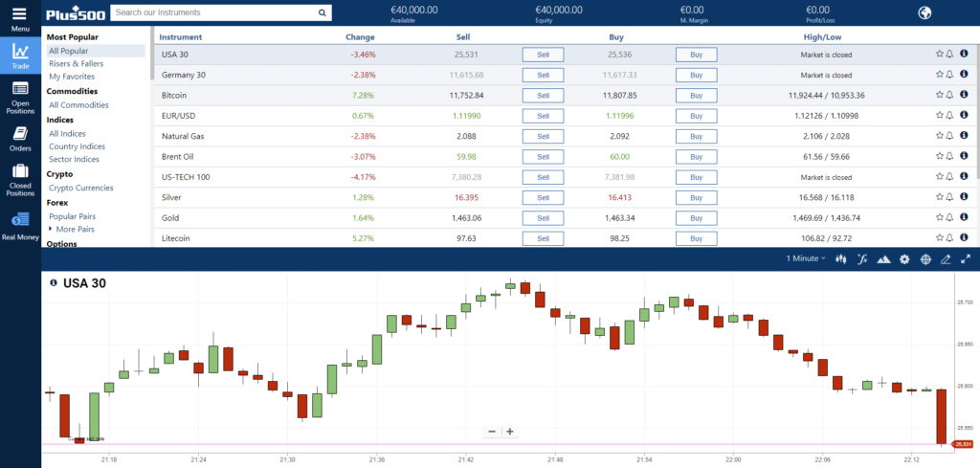The width and height of the screenshot is (980, 468).
Task: Show Sector Indices instruments
Action: (75, 159)
